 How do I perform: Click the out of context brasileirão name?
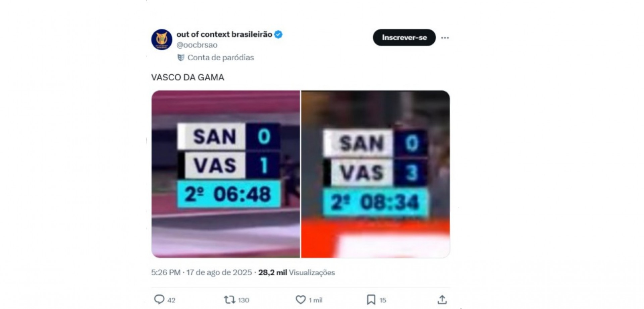[223, 34]
